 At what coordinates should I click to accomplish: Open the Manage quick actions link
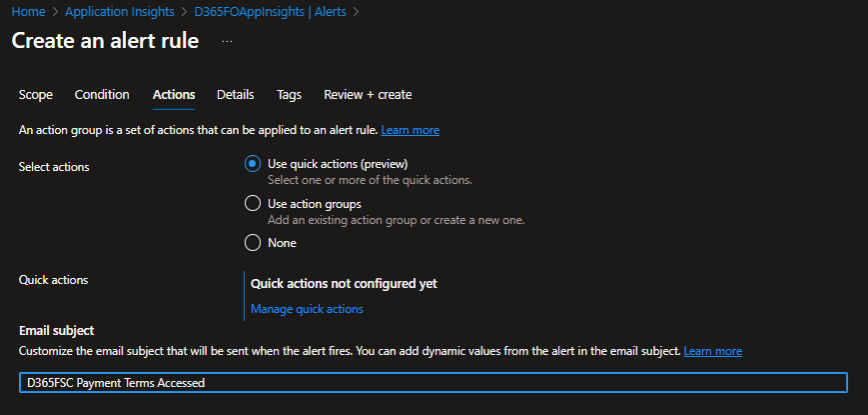(x=307, y=309)
